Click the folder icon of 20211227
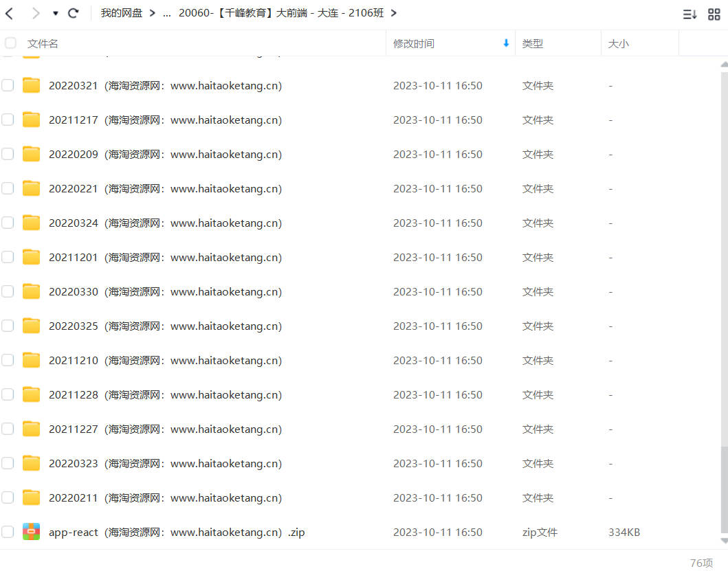728x571 pixels. [31, 429]
